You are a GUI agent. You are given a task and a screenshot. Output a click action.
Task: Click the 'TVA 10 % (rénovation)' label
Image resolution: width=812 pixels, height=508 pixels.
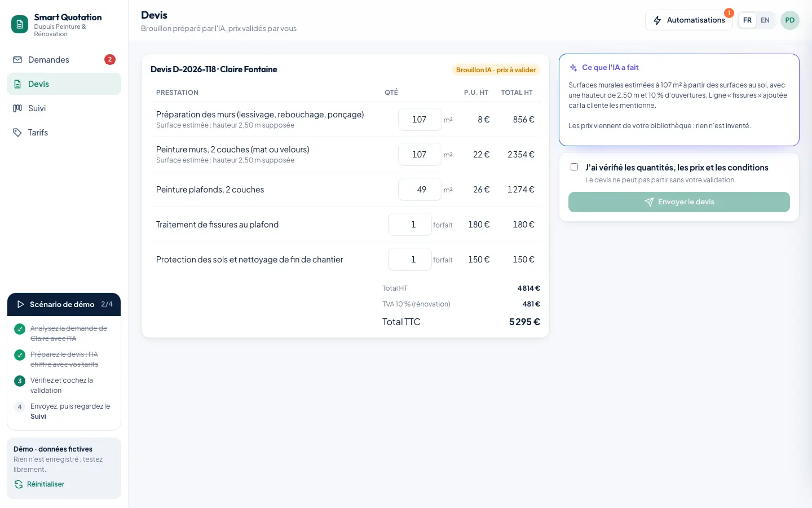click(x=416, y=304)
